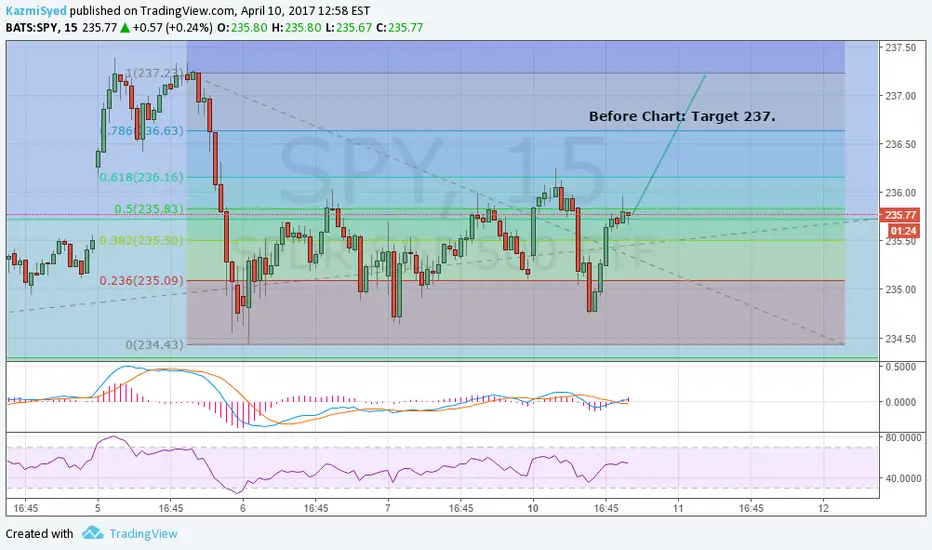
Task: Select the 0.618(236.16) Fibonacci level label
Action: pos(141,177)
